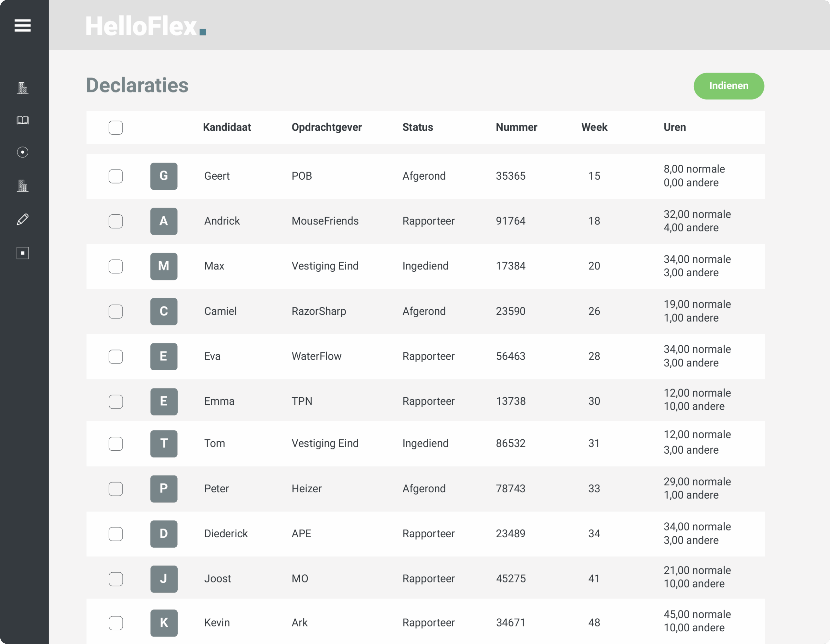Toggle the select-all header checkbox
Screen dimensions: 830x644
pyautogui.click(x=115, y=127)
